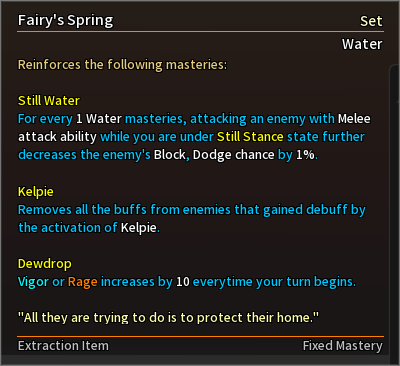The height and width of the screenshot is (366, 400).
Task: Select the Dewdrop mastery heading
Action: coord(44,264)
